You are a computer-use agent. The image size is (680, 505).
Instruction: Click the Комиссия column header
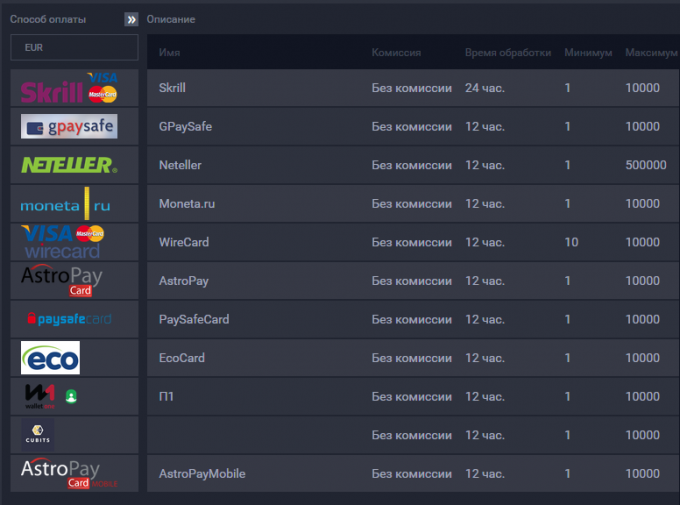(396, 52)
